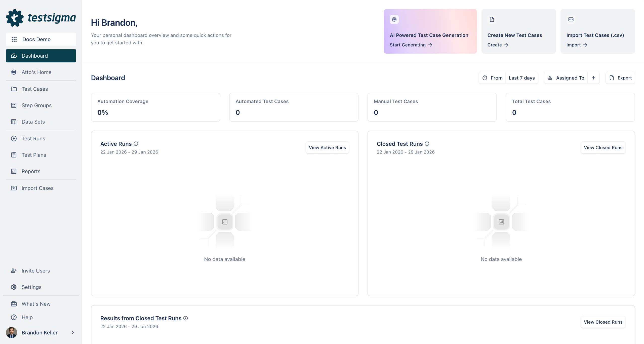Image resolution: width=644 pixels, height=344 pixels.
Task: Click the Data Sets table icon
Action: click(14, 122)
